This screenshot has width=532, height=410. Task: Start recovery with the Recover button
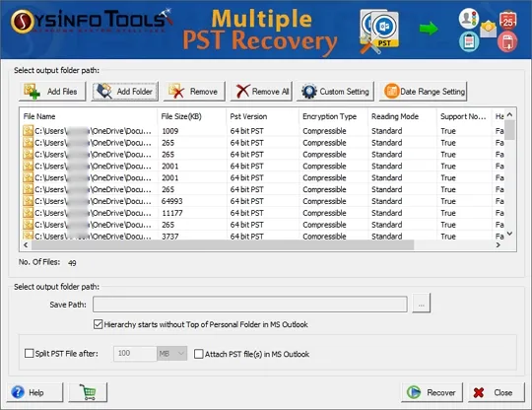pos(432,392)
